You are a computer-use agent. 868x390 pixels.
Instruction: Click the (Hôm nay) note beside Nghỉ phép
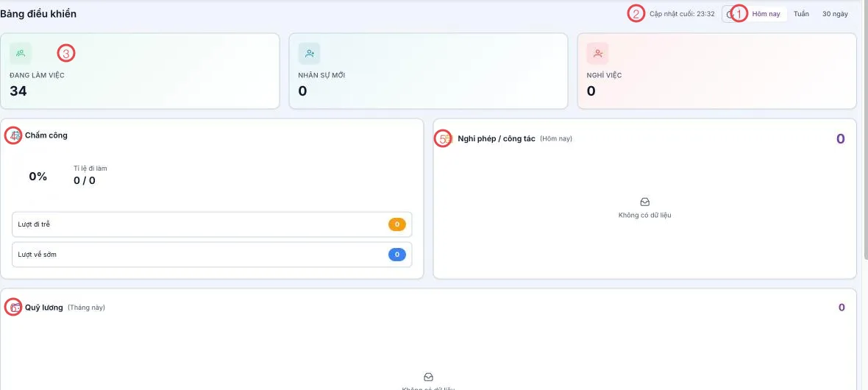point(556,138)
